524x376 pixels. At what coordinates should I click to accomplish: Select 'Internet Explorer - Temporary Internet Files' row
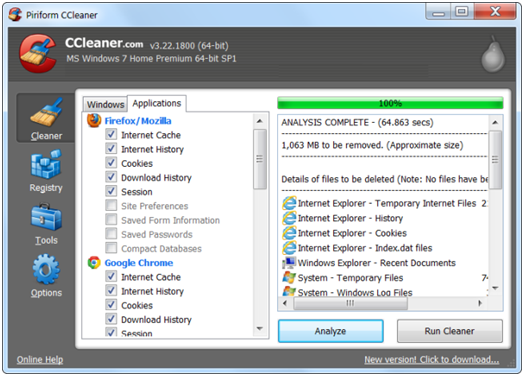(384, 203)
